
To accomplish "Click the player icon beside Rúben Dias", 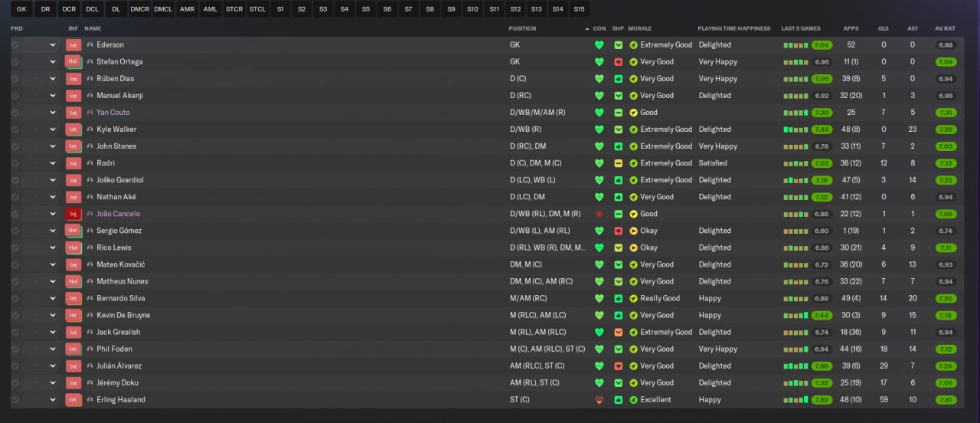I will click(x=90, y=79).
